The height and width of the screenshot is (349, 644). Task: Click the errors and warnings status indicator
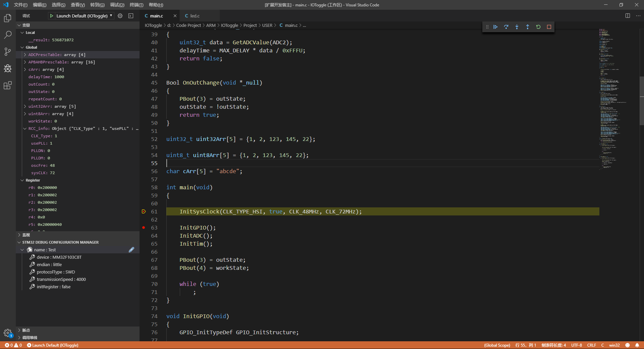tap(13, 345)
